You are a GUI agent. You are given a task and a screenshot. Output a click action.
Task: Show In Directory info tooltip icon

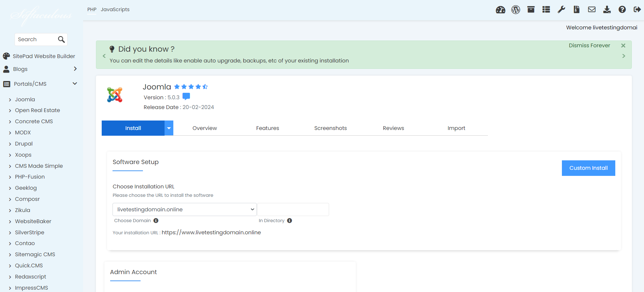coord(290,220)
